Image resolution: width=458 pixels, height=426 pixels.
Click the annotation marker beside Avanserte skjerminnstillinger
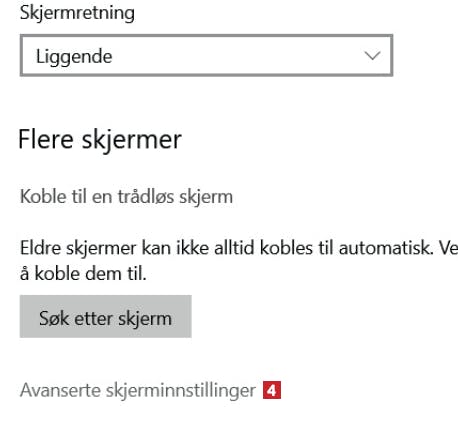pyautogui.click(x=272, y=390)
